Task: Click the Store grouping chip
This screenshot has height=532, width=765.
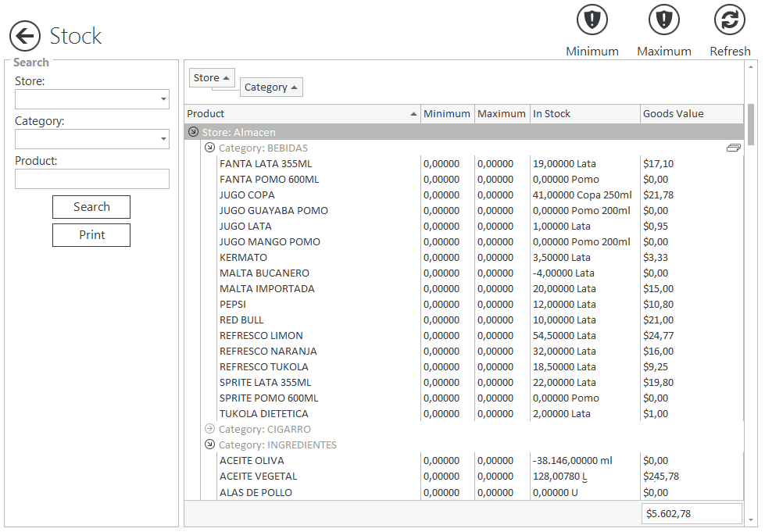Action: pos(212,77)
